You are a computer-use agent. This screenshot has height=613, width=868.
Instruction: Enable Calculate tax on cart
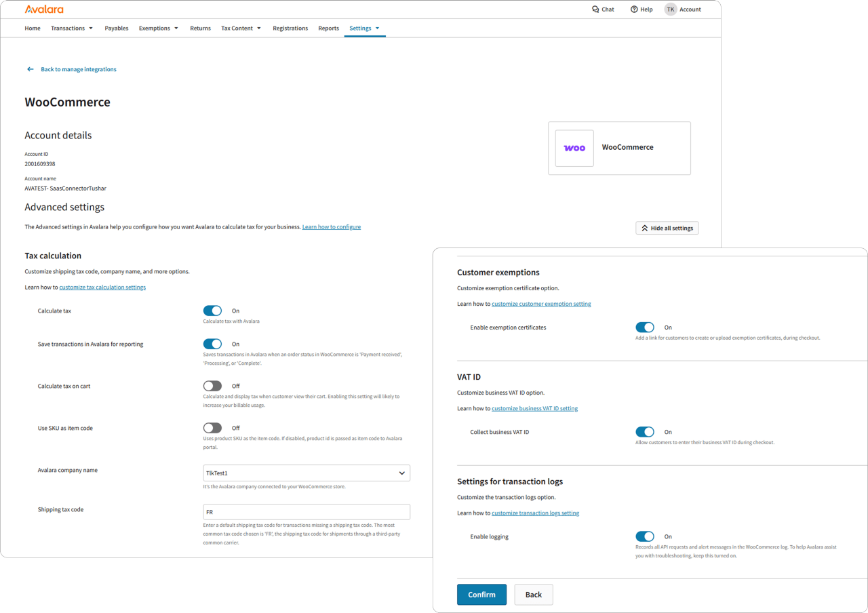tap(212, 385)
